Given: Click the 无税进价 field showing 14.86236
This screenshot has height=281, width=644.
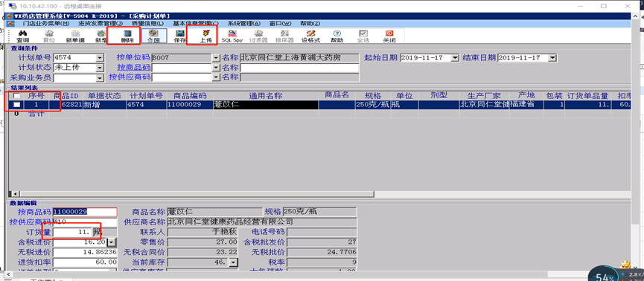Looking at the screenshot, I should 85,252.
